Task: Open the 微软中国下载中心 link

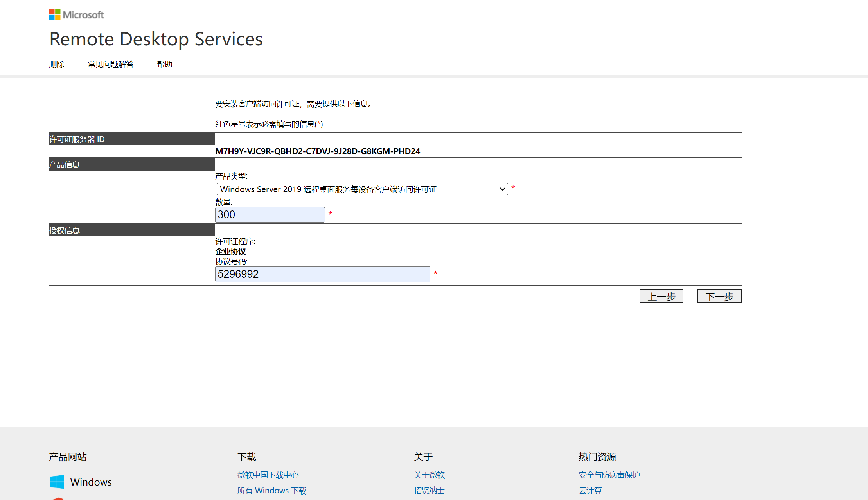Action: (268, 475)
